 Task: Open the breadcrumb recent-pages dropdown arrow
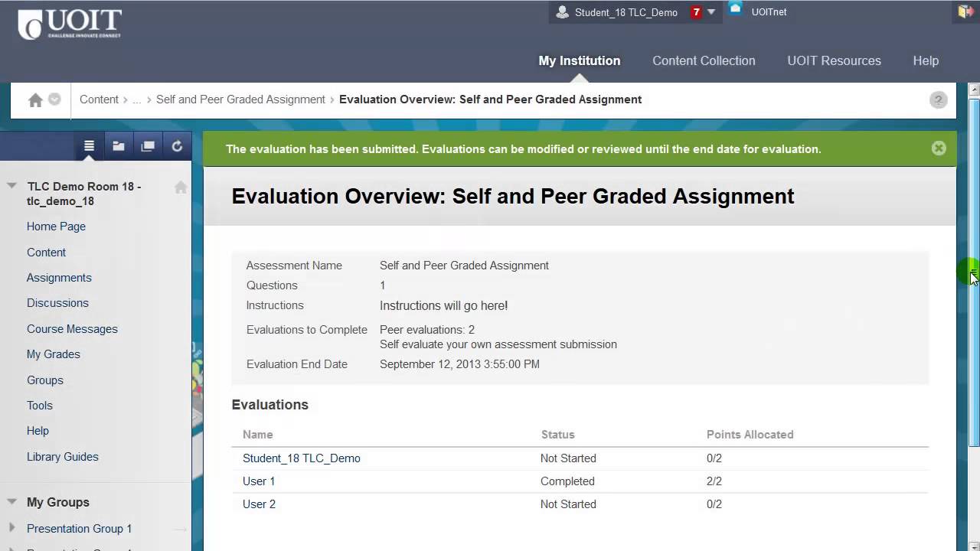(x=54, y=99)
